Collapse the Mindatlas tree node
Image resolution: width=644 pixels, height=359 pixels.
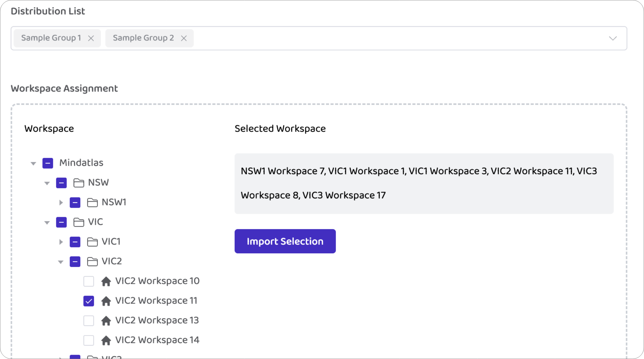[x=33, y=163]
